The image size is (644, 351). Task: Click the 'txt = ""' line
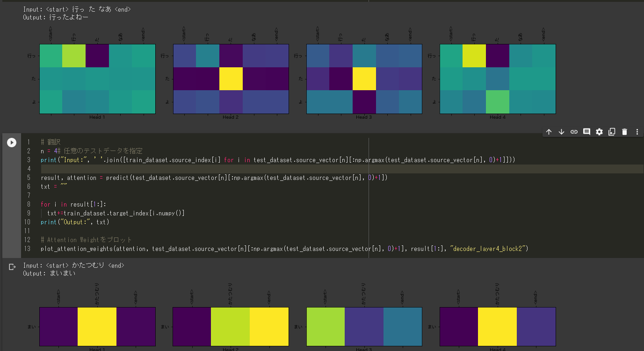click(x=54, y=186)
